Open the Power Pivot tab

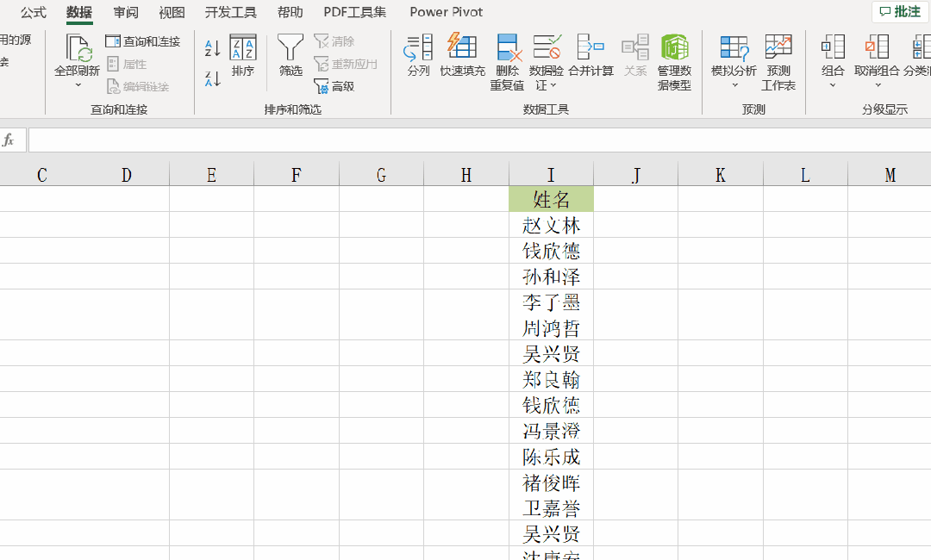tap(446, 12)
